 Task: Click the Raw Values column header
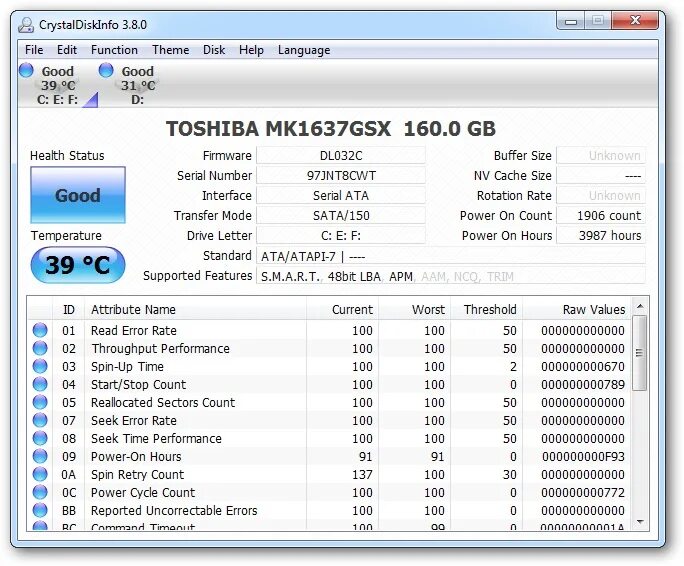(577, 309)
